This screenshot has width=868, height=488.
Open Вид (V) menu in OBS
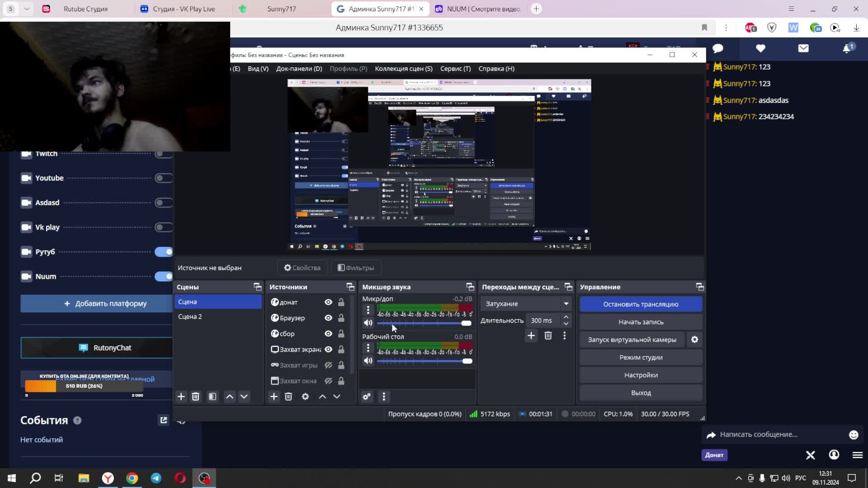258,69
